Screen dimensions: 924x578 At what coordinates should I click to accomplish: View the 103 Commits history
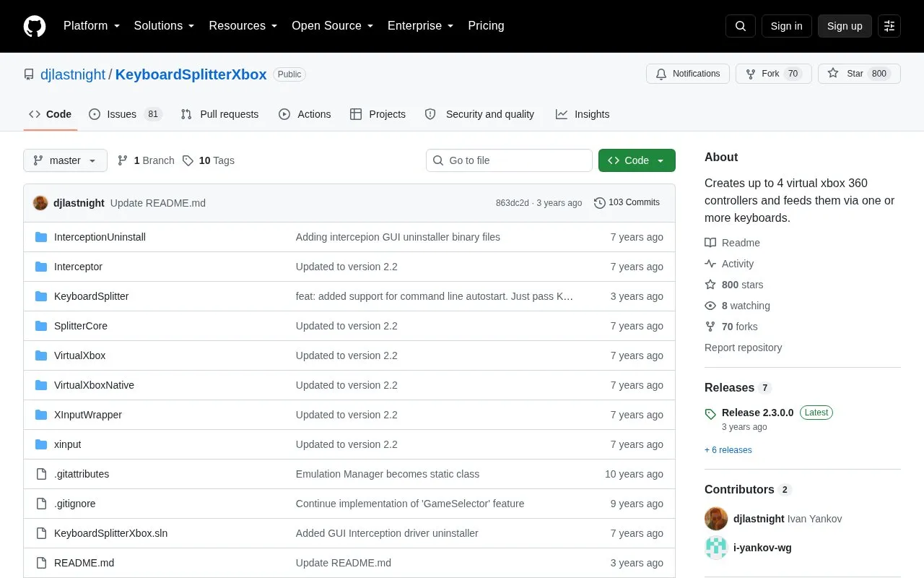(627, 203)
